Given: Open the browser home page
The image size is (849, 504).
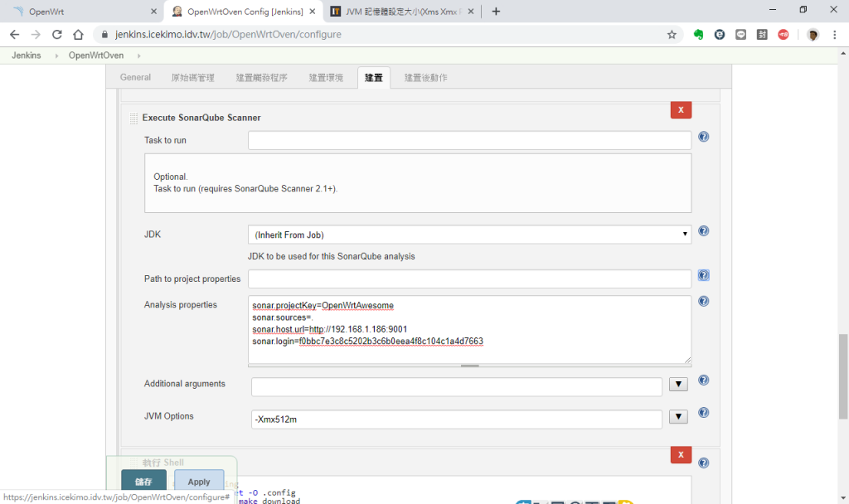Looking at the screenshot, I should pos(78,35).
